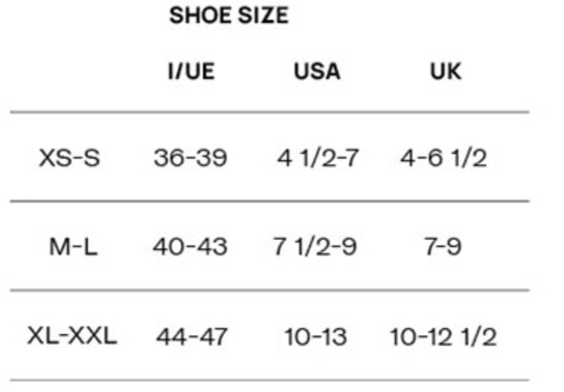Click the 10-13 USA size cell
564x392 pixels.
316,336
